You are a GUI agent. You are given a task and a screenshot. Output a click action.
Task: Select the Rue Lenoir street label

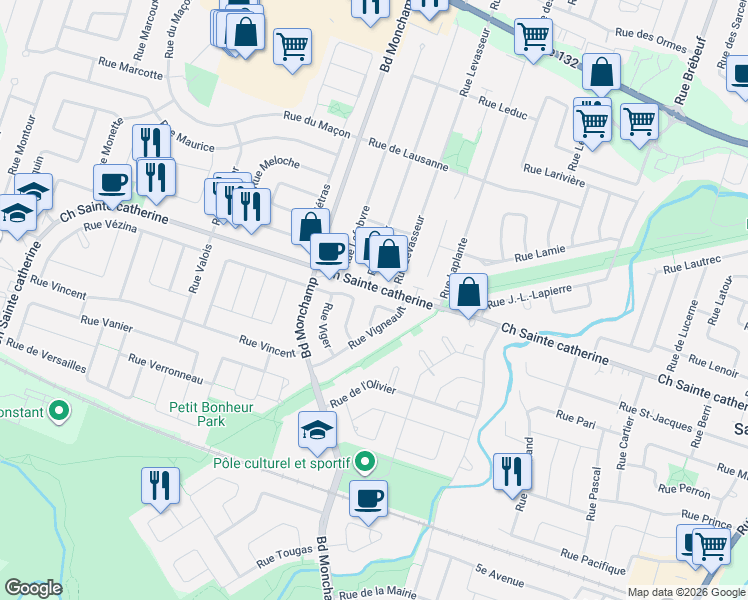click(x=713, y=366)
